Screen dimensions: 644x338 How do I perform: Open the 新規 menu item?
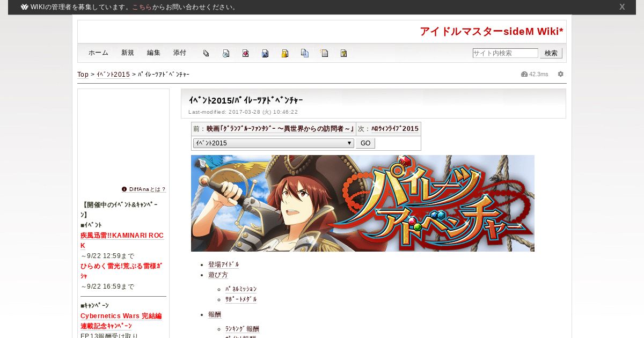click(x=128, y=53)
